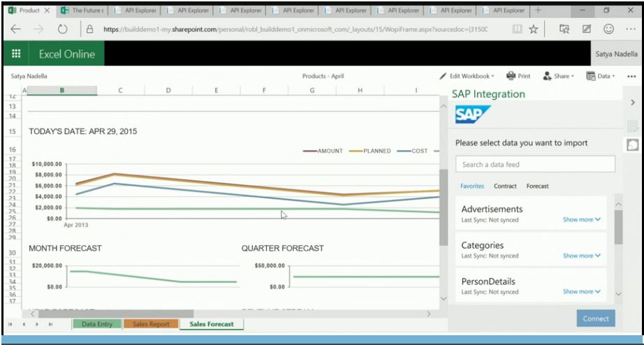Click the AMOUNT legend entry
Image resolution: width=644 pixels, height=345 pixels.
click(x=323, y=151)
